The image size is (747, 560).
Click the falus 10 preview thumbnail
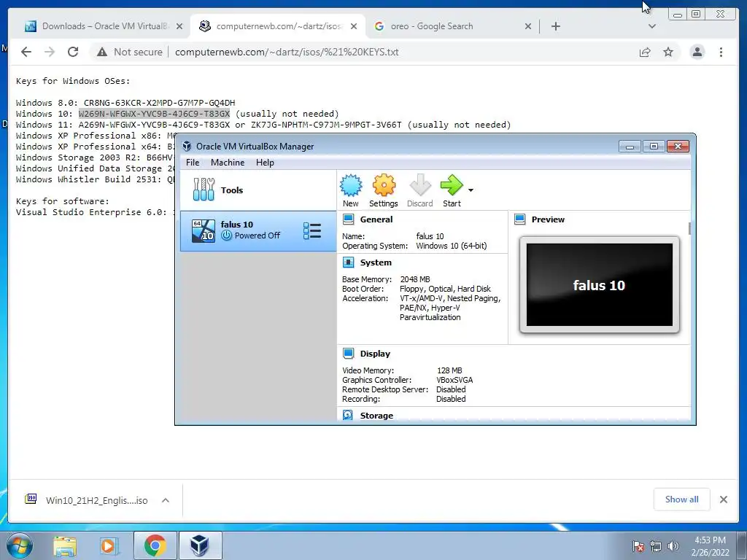[x=600, y=285]
